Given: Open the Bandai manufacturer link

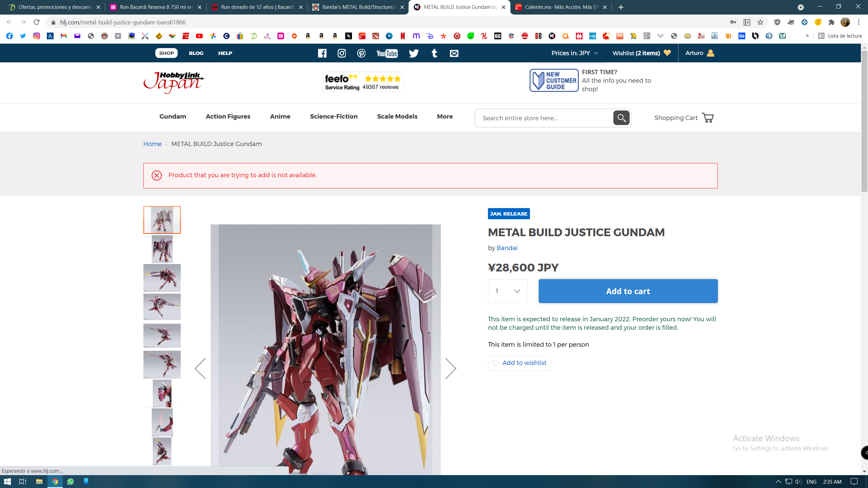Looking at the screenshot, I should click(507, 248).
